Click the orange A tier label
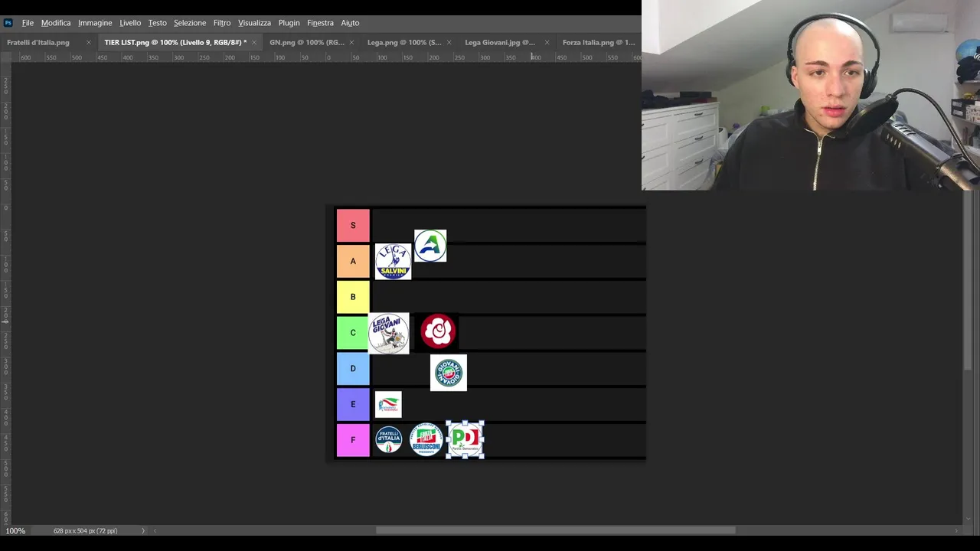The image size is (980, 551). coord(353,261)
